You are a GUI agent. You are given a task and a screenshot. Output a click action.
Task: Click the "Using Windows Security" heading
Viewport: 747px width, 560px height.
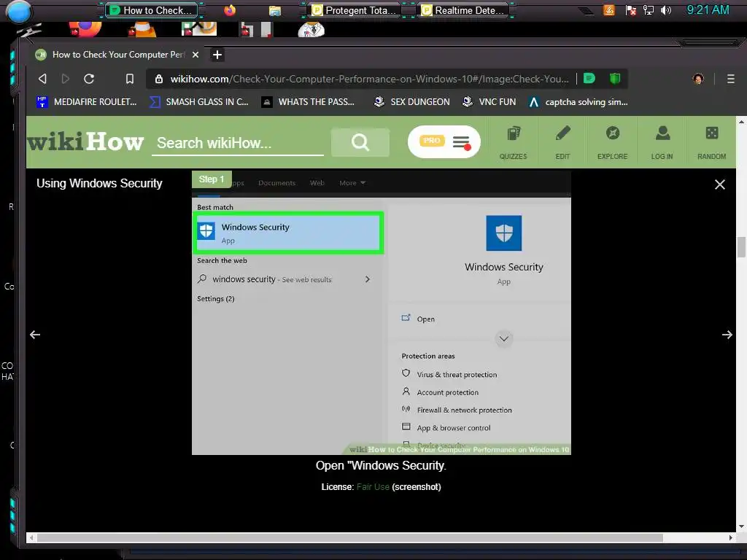pos(99,183)
